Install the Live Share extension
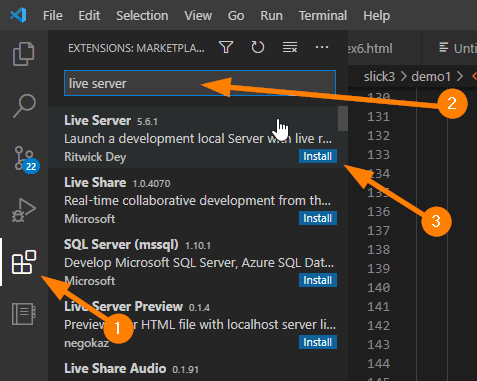477x381 pixels. click(318, 218)
